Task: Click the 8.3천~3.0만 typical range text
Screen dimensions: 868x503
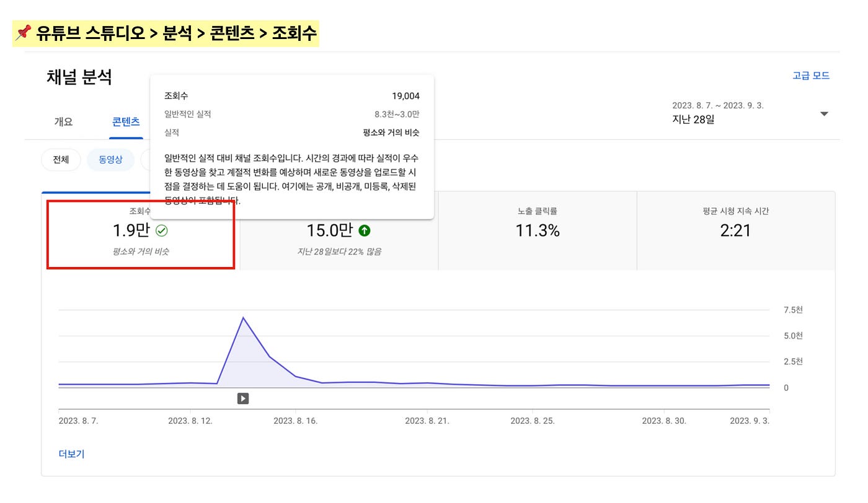Action: pyautogui.click(x=397, y=115)
